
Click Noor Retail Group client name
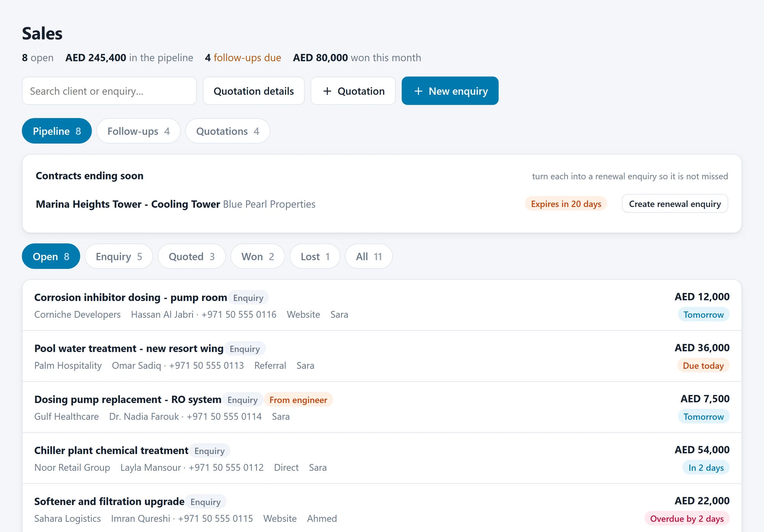pos(72,468)
